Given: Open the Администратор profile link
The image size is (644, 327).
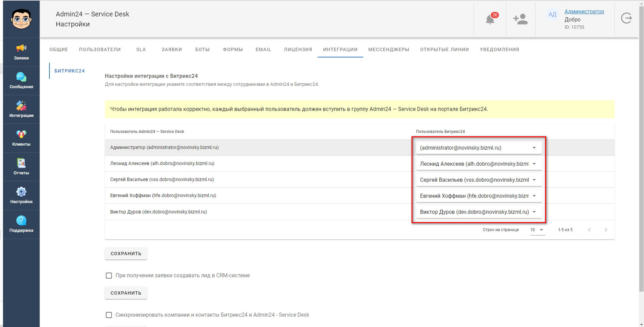Looking at the screenshot, I should [x=584, y=12].
